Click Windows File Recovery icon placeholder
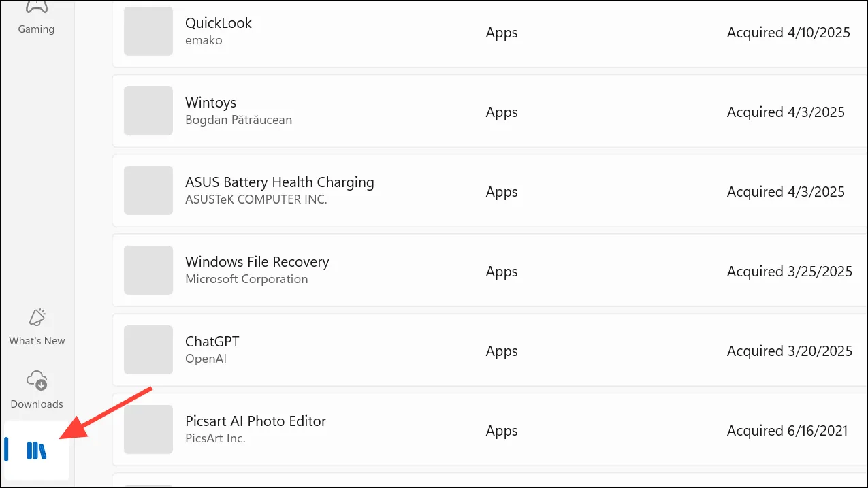Image resolution: width=868 pixels, height=488 pixels. 148,270
